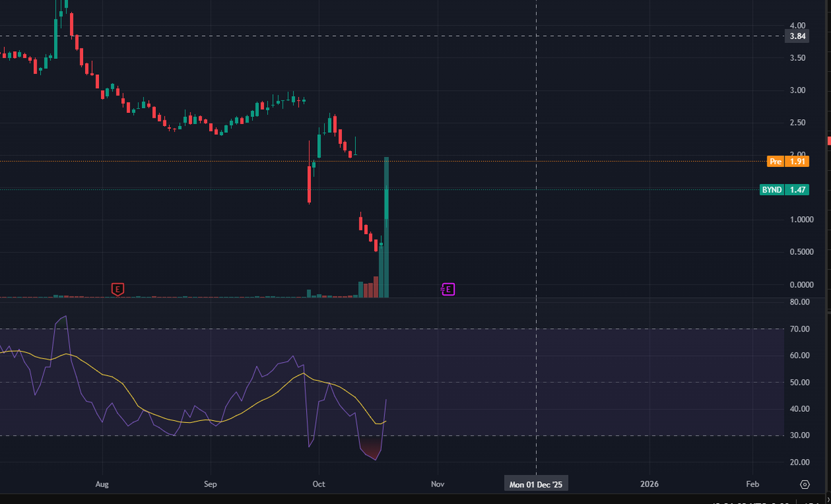Click the 60.00 RSI scale value
Image resolution: width=831 pixels, height=504 pixels.
(800, 355)
